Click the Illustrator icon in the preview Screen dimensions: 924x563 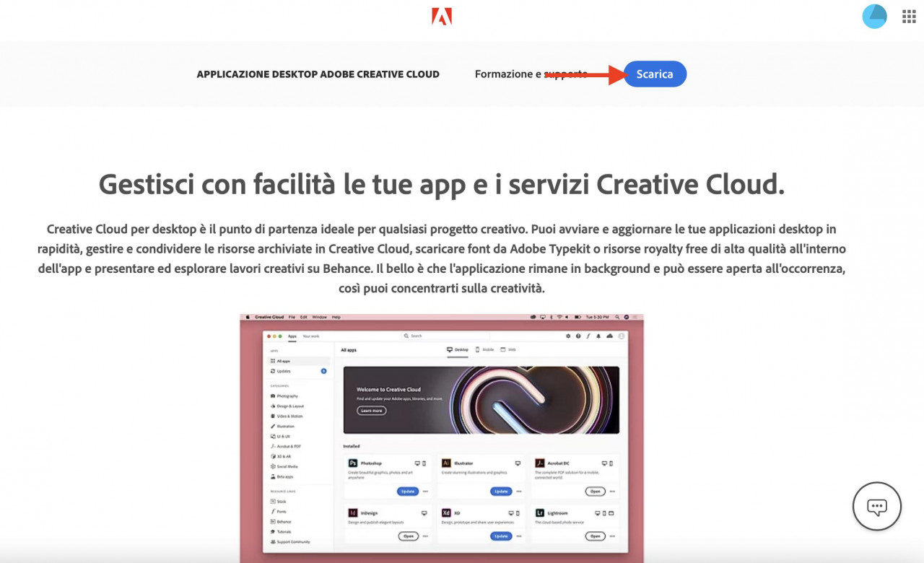[x=446, y=463]
